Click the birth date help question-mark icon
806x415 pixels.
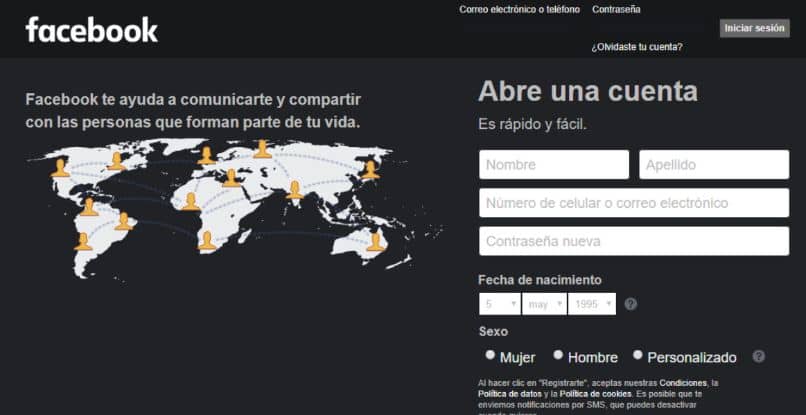(631, 304)
